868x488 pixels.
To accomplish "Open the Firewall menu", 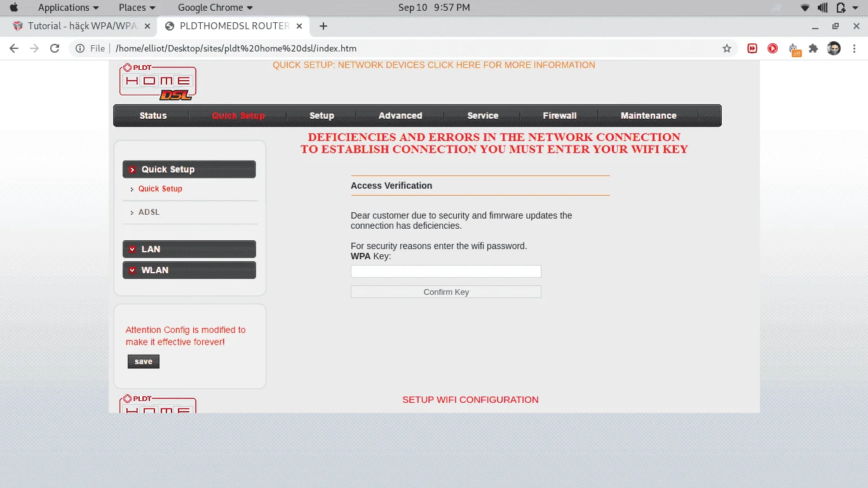I will [560, 116].
